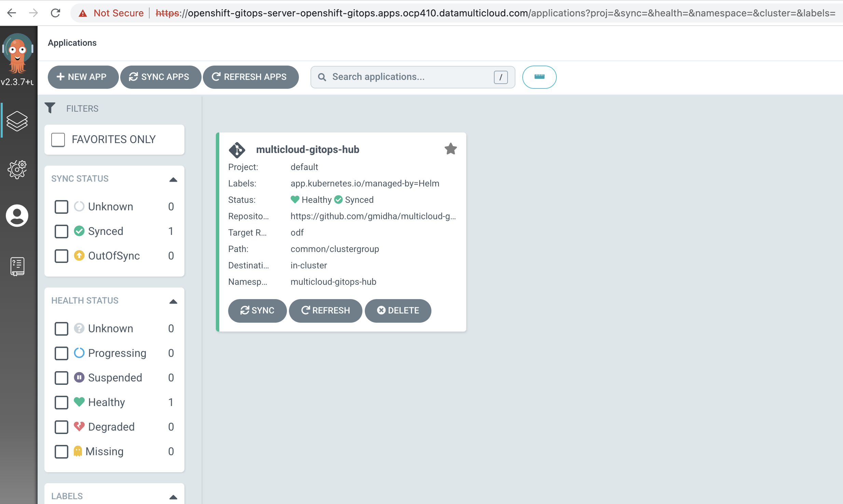Click the Refresh Apps button
The image size is (843, 504).
251,77
